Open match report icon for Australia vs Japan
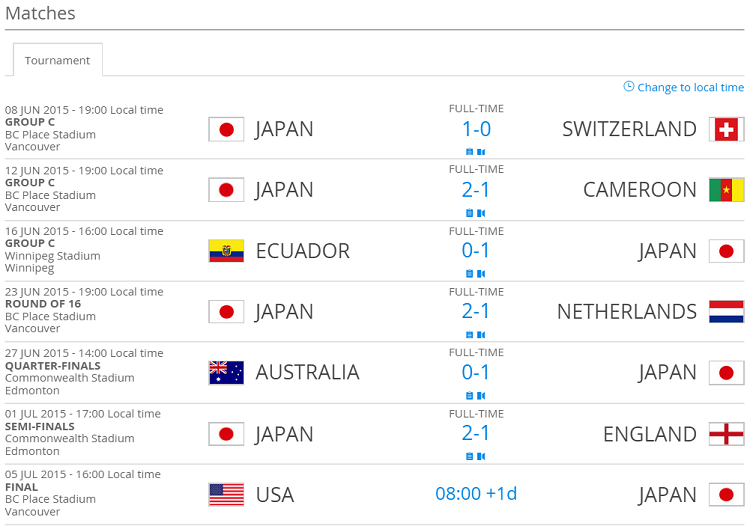The height and width of the screenshot is (529, 750). click(469, 396)
